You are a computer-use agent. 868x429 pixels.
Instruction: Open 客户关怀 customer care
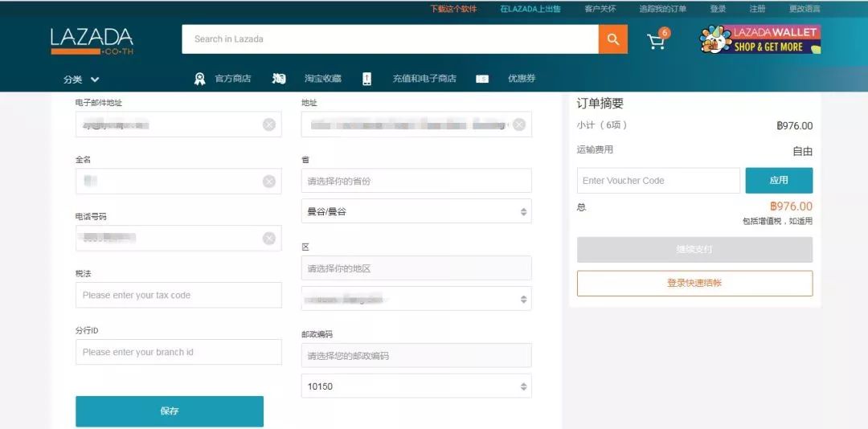pyautogui.click(x=600, y=9)
